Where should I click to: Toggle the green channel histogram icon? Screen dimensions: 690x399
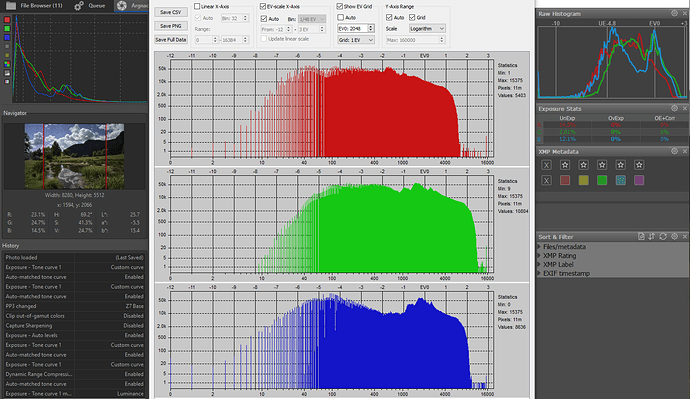point(7,29)
